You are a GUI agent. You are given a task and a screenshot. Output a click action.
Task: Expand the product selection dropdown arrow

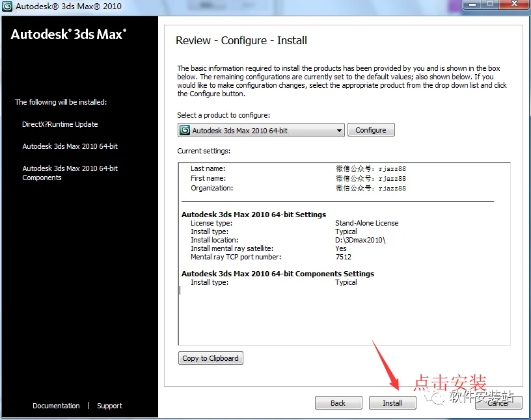339,131
